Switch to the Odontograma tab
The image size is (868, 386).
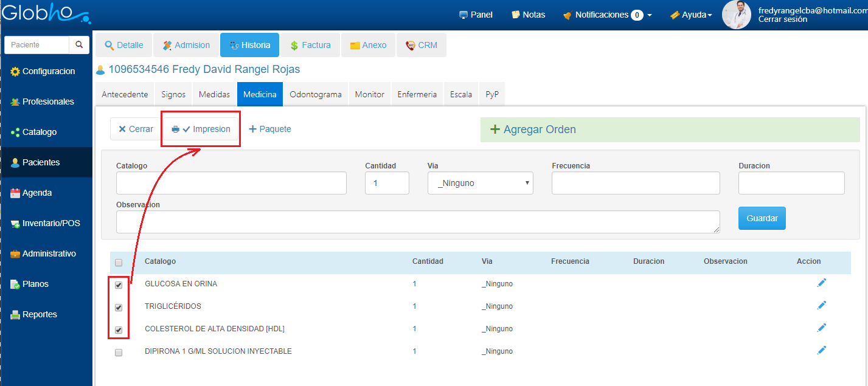316,94
